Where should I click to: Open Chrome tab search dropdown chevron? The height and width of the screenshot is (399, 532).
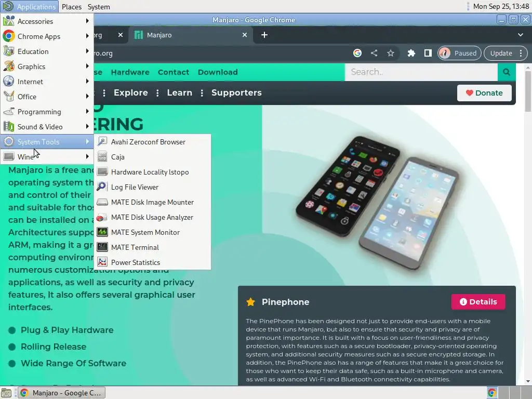(x=521, y=35)
